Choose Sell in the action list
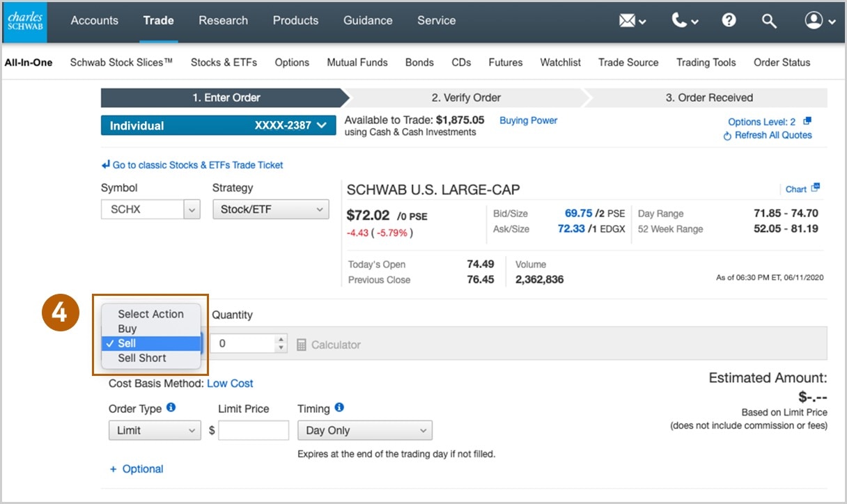 point(151,343)
